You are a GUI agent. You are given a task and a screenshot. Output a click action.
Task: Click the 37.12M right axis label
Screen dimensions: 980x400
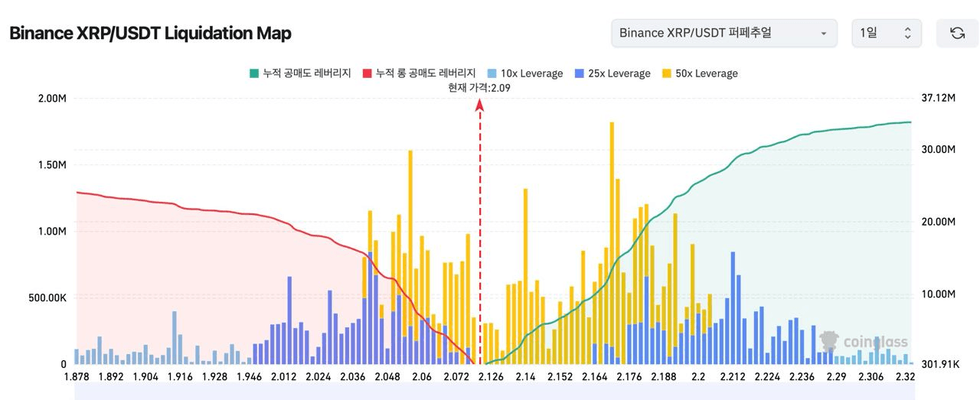pos(938,99)
